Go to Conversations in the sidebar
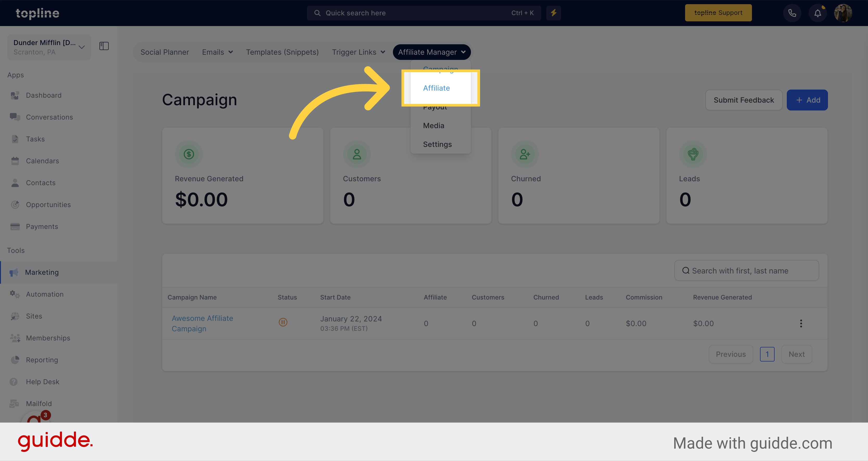 49,117
